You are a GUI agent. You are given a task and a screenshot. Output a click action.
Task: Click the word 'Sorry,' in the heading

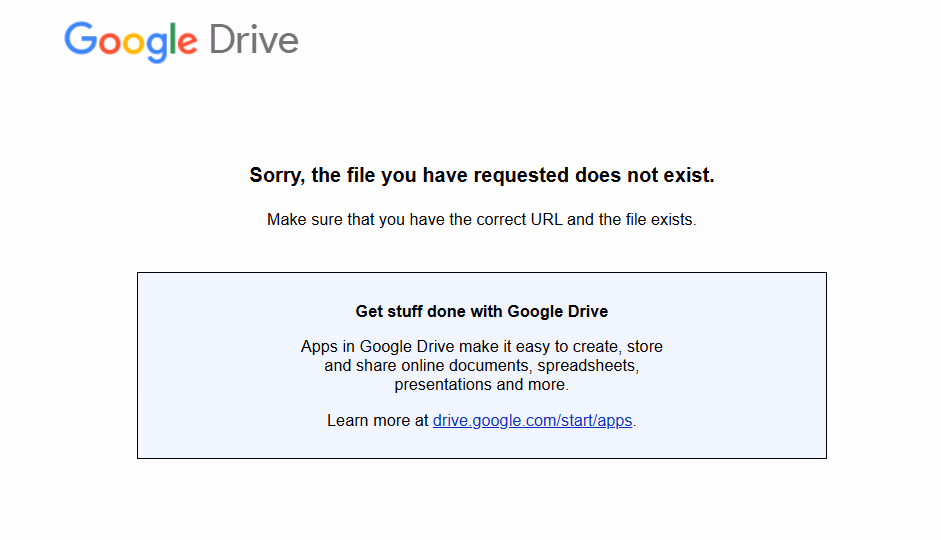point(277,176)
